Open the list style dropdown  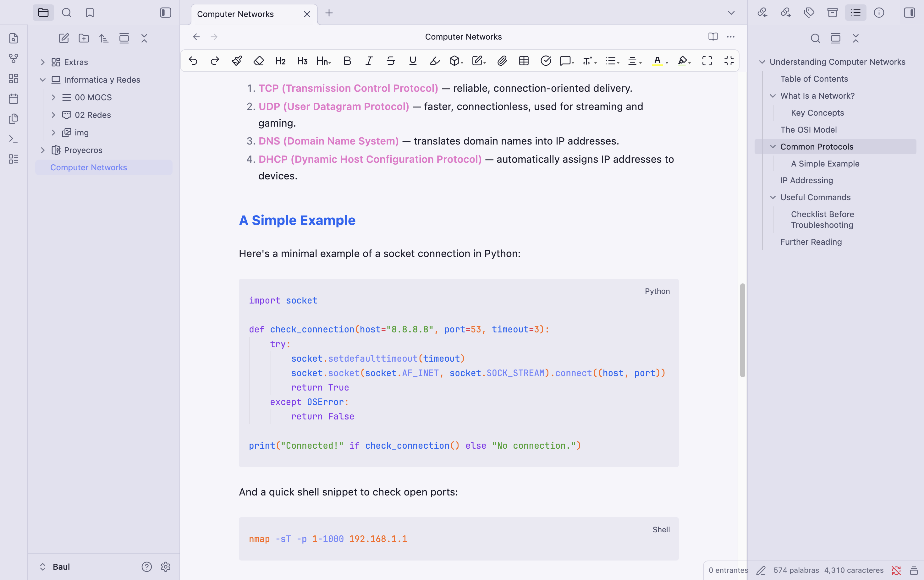613,61
